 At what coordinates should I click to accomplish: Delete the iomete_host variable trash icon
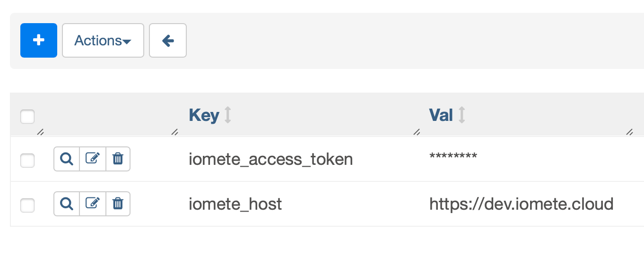[118, 204]
